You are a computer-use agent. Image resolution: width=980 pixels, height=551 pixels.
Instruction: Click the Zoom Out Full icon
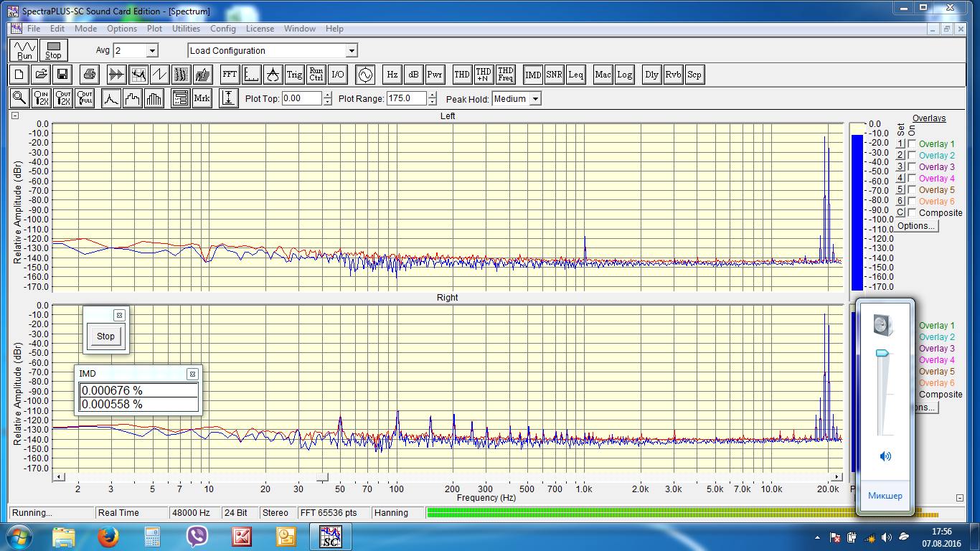click(85, 99)
